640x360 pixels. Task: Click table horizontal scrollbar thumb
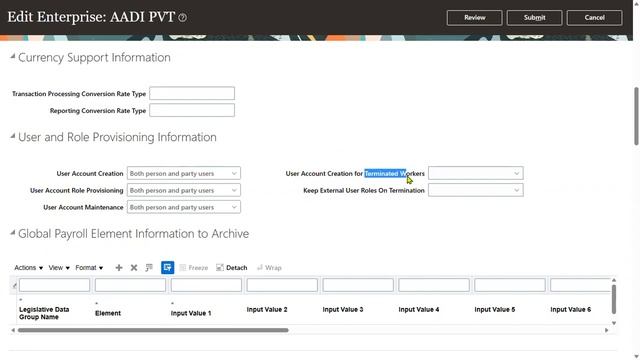(x=153, y=330)
